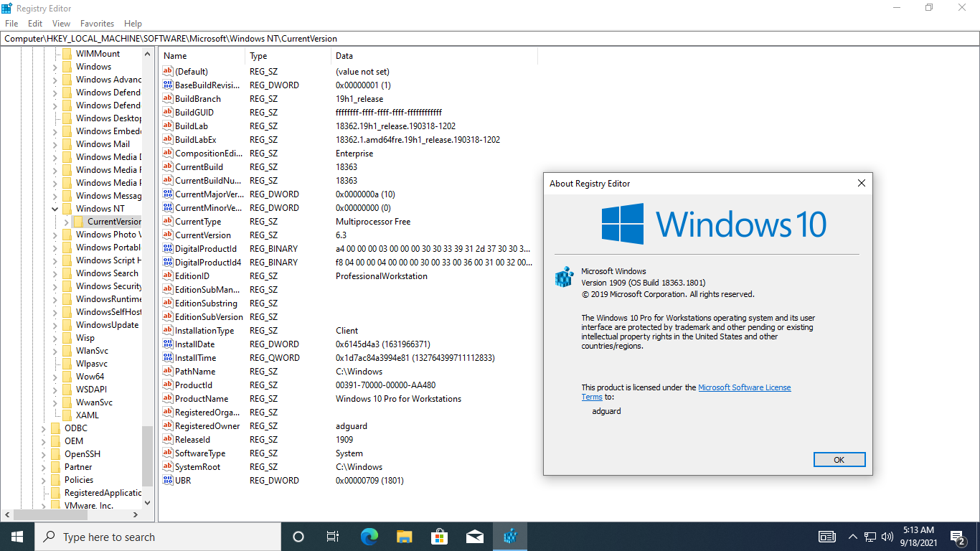
Task: Click the ProductName string value icon
Action: click(168, 398)
